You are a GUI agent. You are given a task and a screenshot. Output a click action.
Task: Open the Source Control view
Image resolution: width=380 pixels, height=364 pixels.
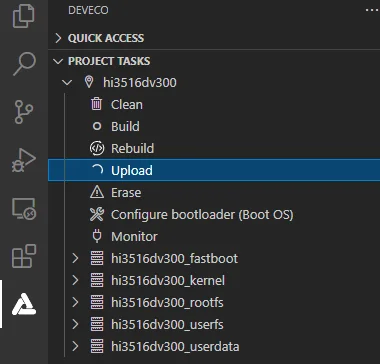point(24,111)
